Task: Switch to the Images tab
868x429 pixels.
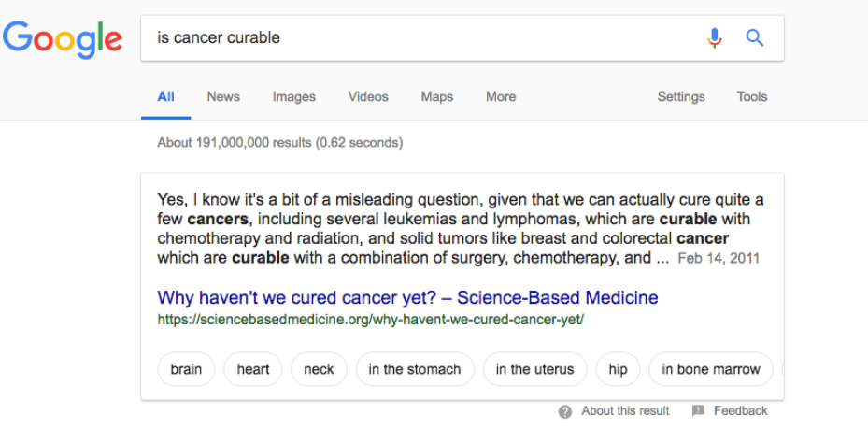Action: [294, 97]
